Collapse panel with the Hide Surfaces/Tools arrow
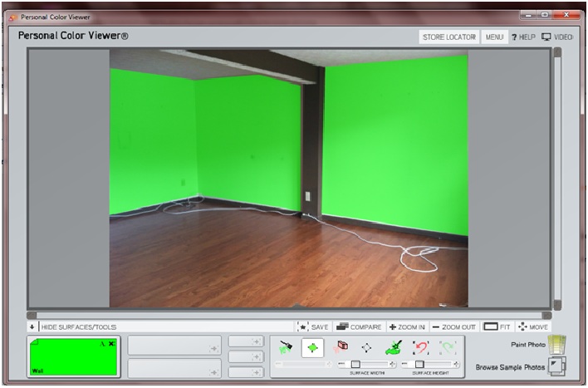Viewport: 588px width, 388px height. (x=32, y=327)
